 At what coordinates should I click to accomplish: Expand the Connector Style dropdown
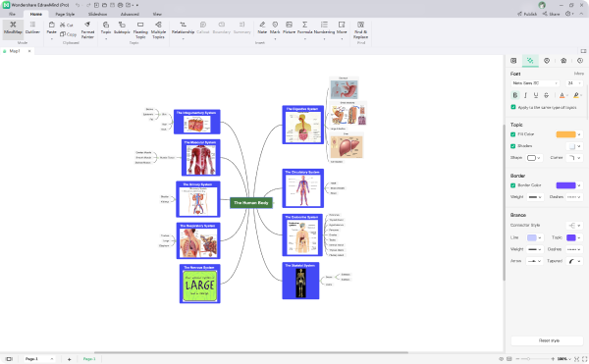pos(574,225)
